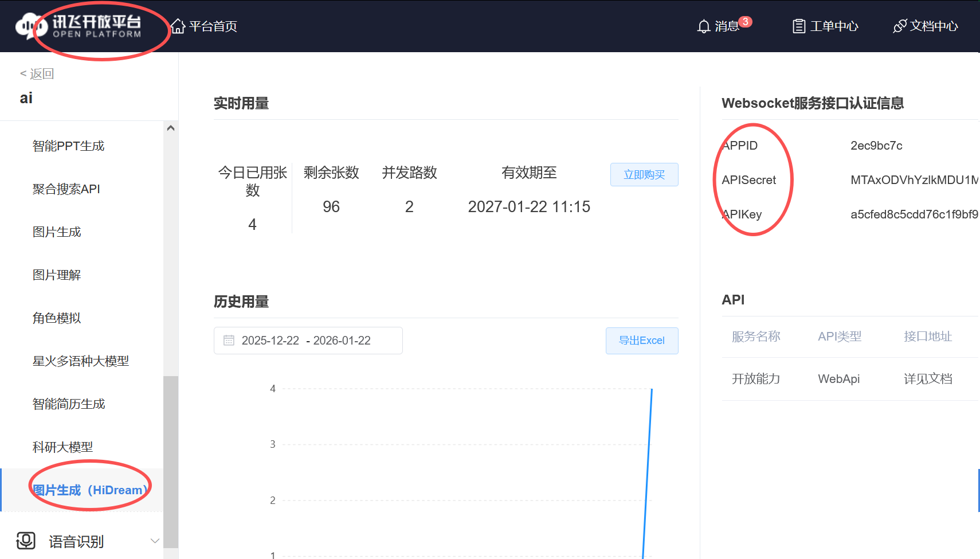
Task: Select the 语音识别 microphone icon
Action: (x=26, y=540)
